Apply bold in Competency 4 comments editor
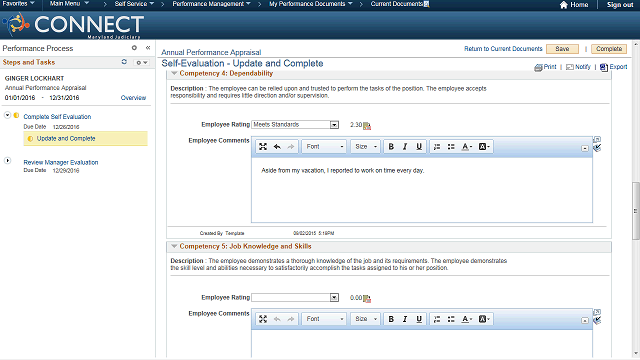 click(x=391, y=147)
